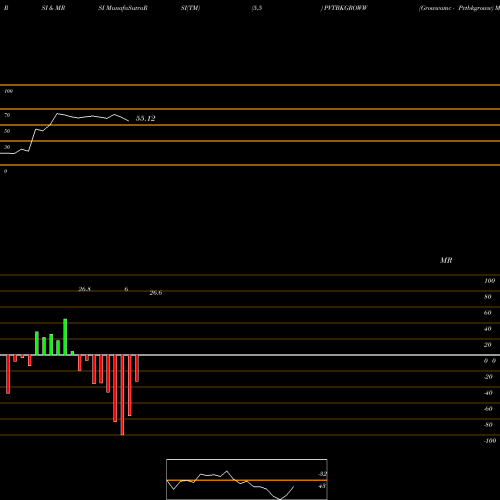The image size is (500, 500).
Task: Click the "SI(TM)" header text
Action: pyautogui.click(x=190, y=8)
